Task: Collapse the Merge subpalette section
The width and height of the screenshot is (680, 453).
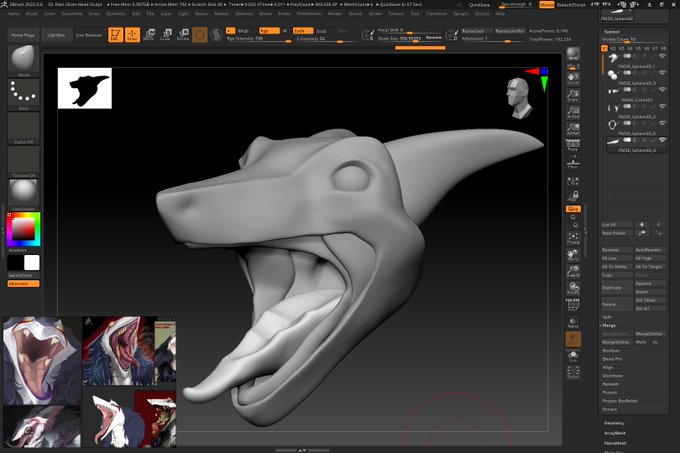Action: (609, 325)
